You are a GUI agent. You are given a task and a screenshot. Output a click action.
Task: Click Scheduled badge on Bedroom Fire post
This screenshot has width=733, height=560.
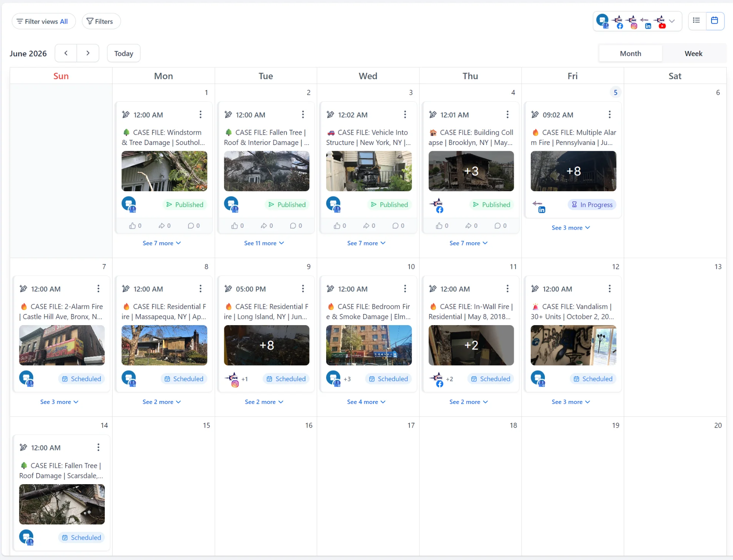click(388, 379)
